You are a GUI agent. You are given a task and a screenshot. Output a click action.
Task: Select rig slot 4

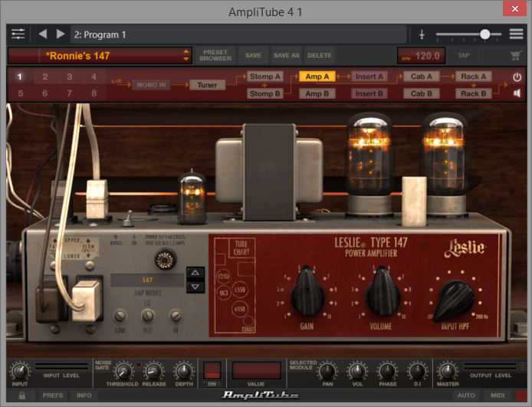click(94, 77)
